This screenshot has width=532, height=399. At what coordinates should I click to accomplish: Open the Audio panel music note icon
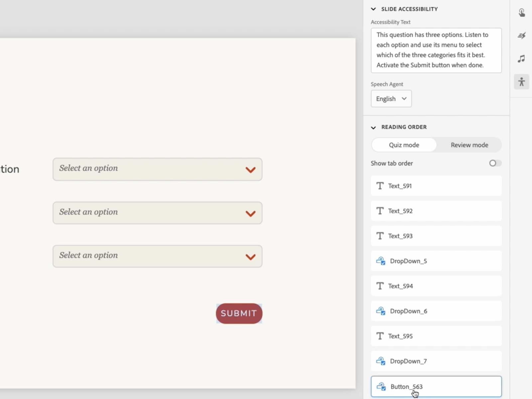pyautogui.click(x=522, y=59)
